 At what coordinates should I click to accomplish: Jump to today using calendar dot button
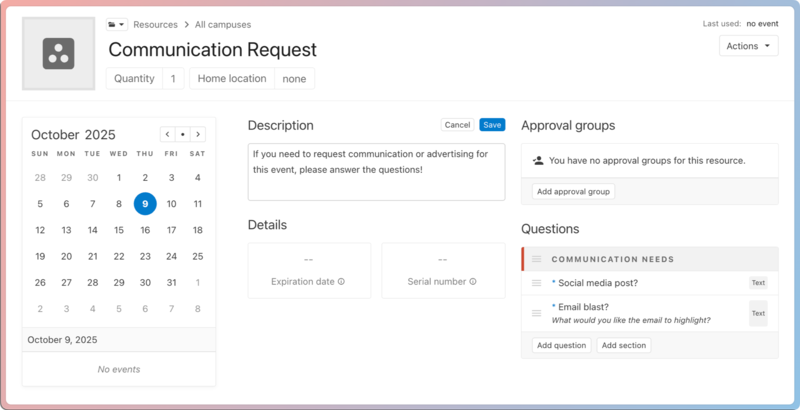pyautogui.click(x=182, y=134)
